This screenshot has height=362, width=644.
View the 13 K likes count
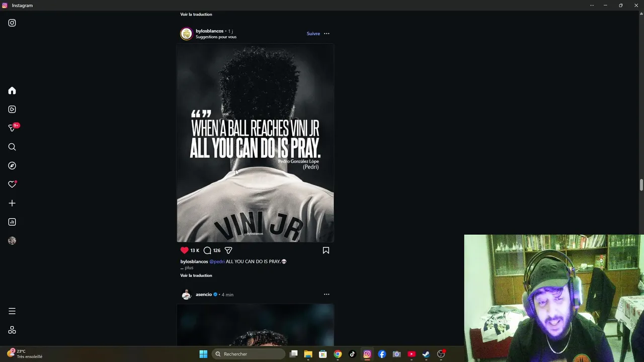coord(195,250)
